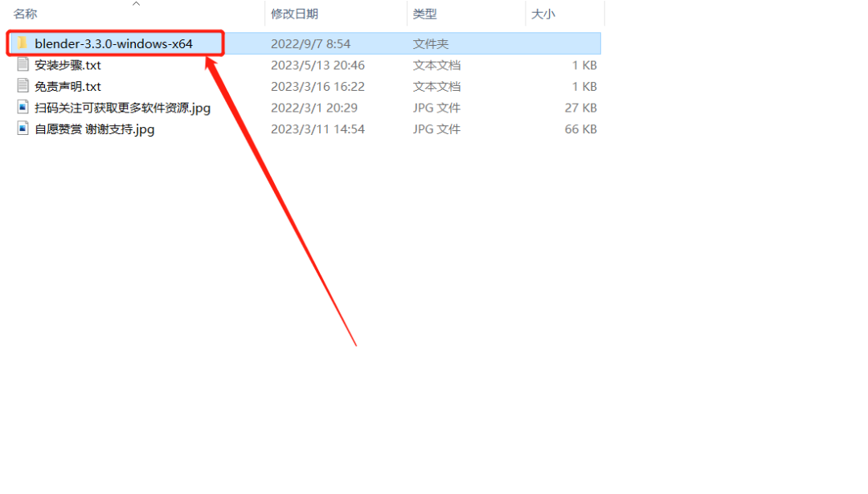
Task: Click the 扫码关注可获取更多软件资源.jpg image icon
Action: click(23, 107)
